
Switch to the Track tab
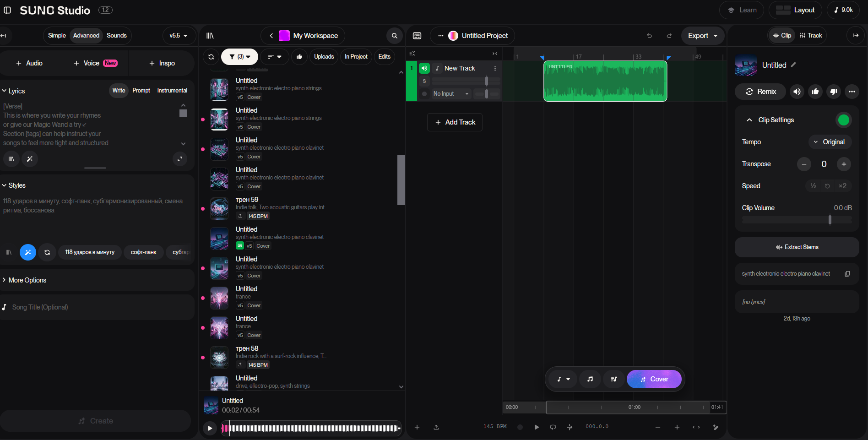point(811,36)
